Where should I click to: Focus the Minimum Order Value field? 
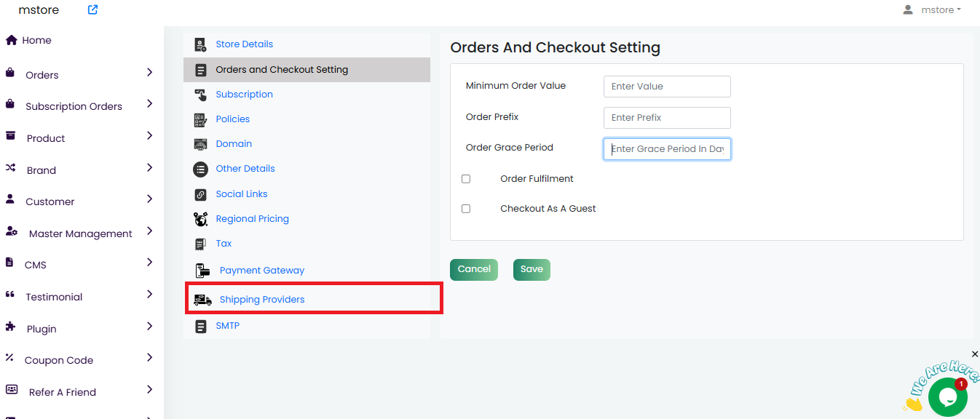[x=667, y=87]
